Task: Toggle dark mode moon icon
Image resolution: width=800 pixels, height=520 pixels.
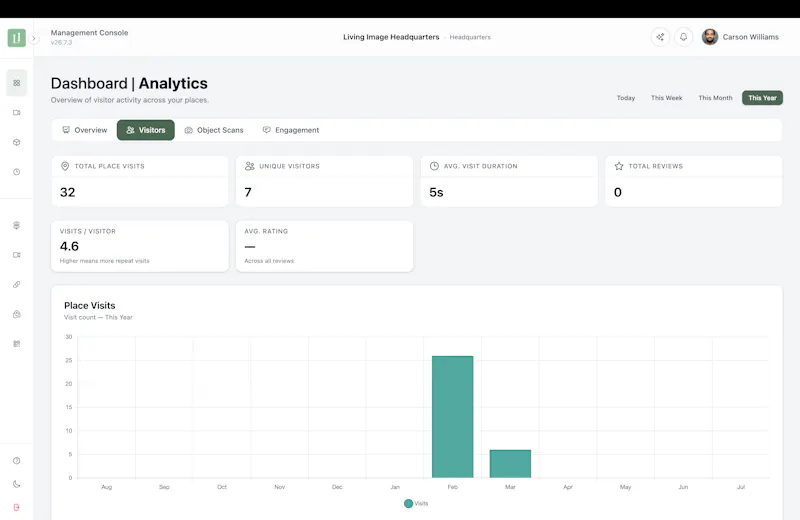Action: coord(16,484)
